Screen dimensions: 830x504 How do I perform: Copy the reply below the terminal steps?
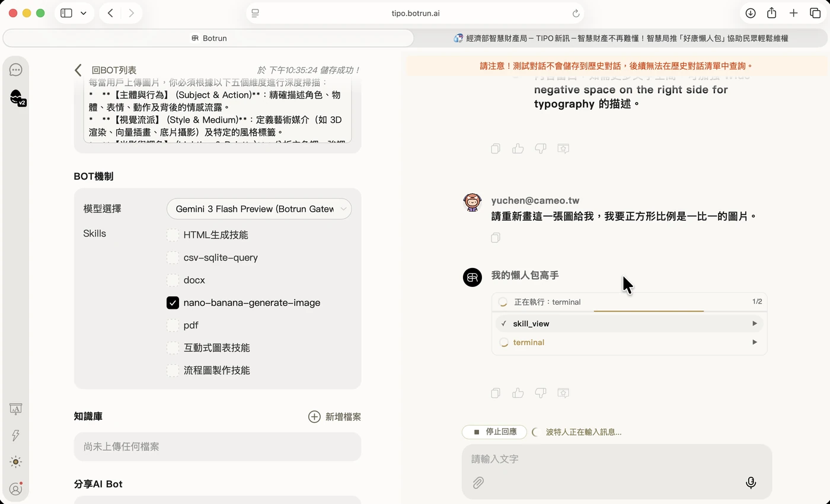pos(496,393)
